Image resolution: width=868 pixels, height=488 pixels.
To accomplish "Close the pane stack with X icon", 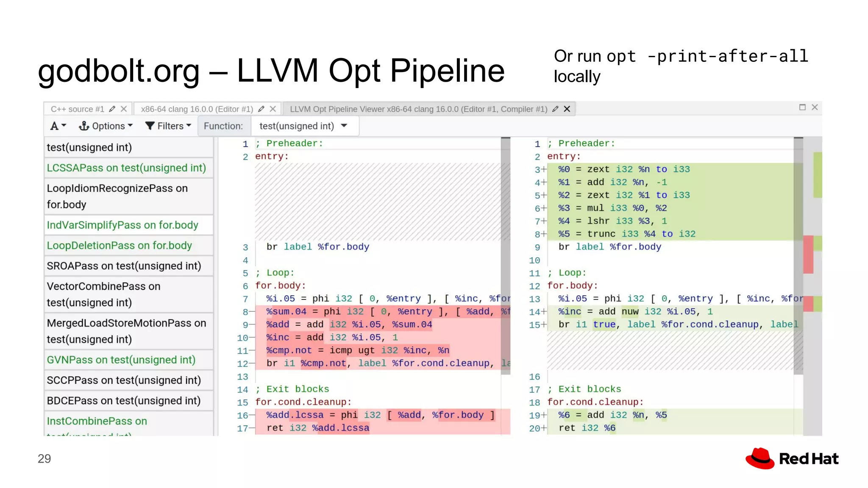I will point(815,107).
